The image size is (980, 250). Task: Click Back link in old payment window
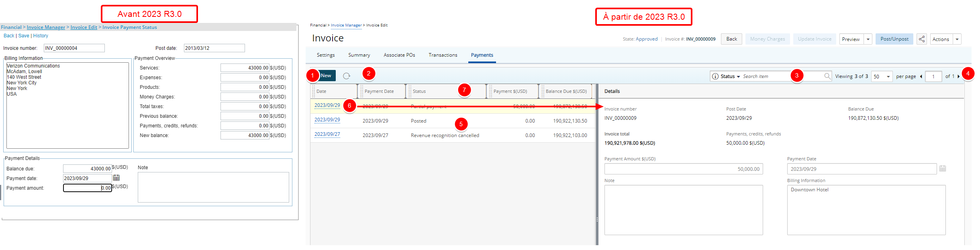point(9,36)
